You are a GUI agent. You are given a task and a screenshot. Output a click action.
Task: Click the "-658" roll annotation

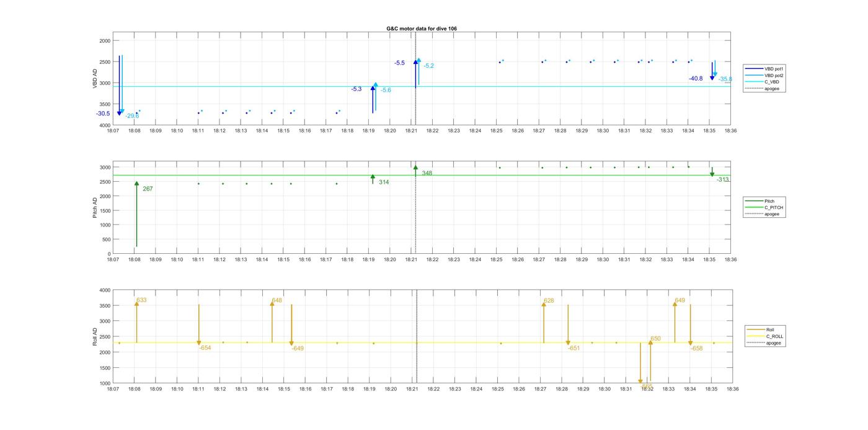coord(697,349)
